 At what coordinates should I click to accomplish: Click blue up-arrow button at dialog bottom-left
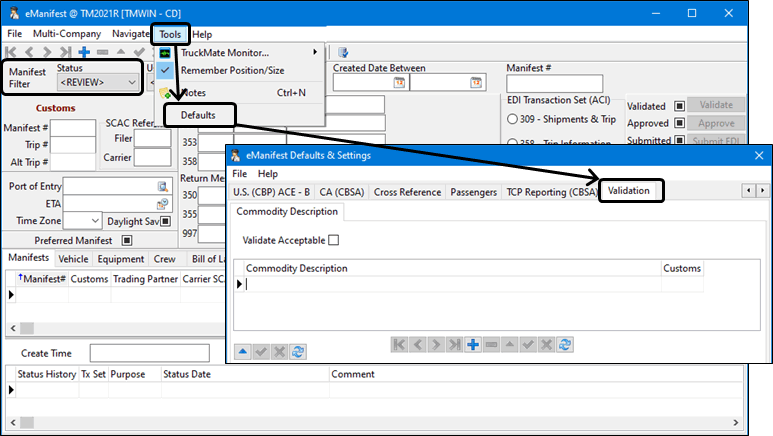pos(243,352)
